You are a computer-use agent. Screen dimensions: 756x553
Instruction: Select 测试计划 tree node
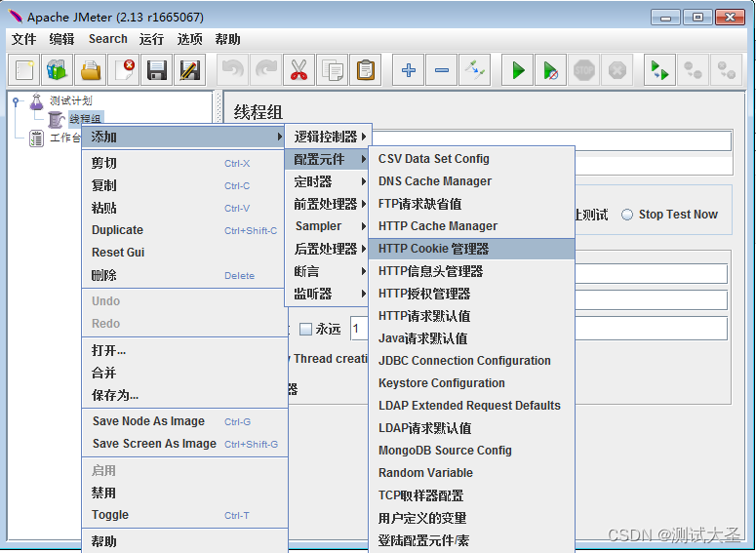pyautogui.click(x=70, y=100)
